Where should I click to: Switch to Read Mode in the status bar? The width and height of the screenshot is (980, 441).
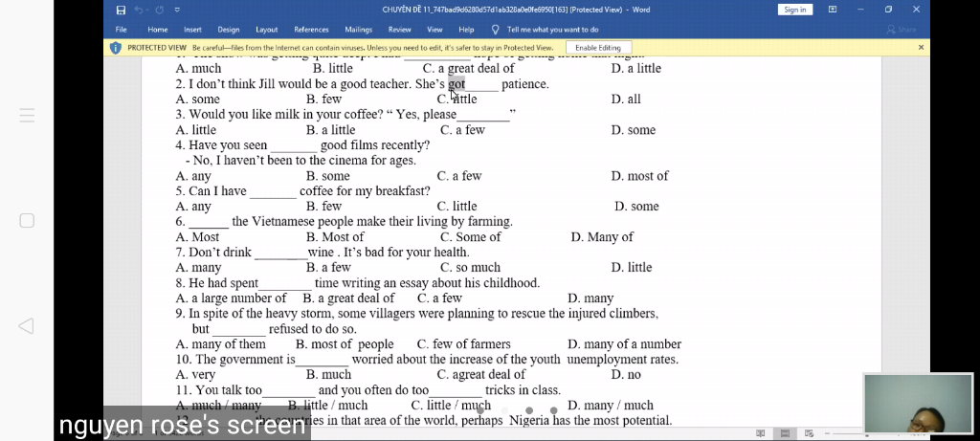point(761,433)
